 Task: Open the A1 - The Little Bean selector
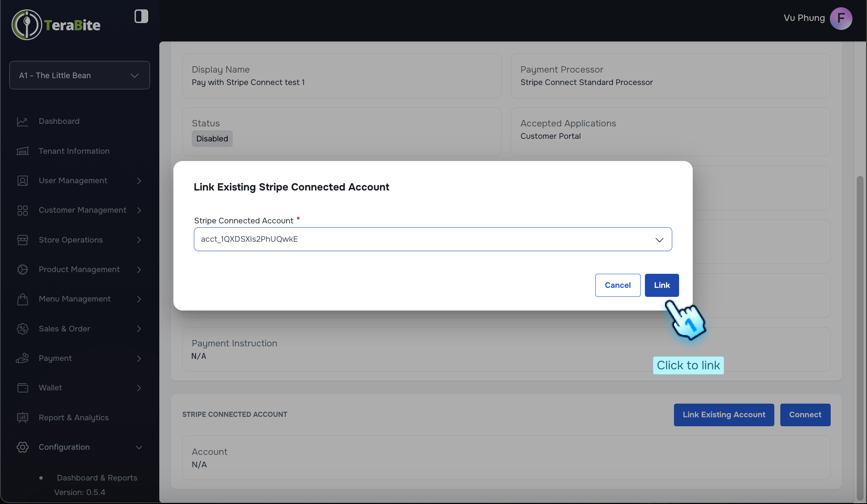79,75
